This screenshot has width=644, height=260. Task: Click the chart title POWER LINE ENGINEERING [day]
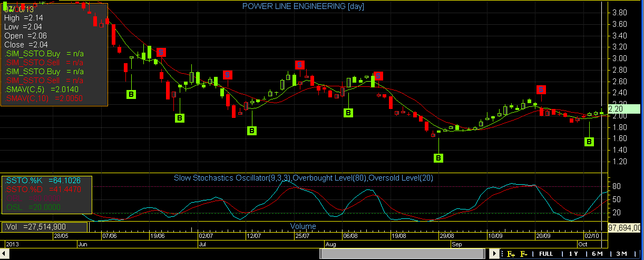click(x=303, y=6)
